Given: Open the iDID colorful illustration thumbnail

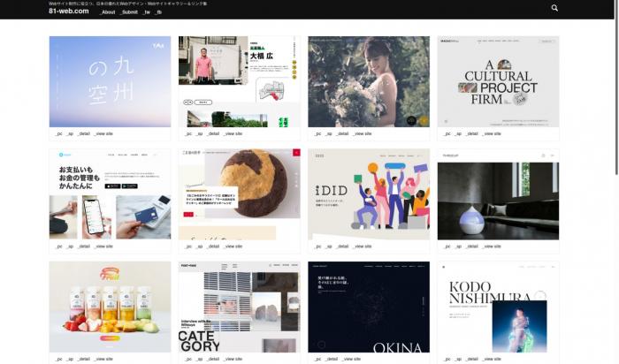Looking at the screenshot, I should tap(369, 193).
